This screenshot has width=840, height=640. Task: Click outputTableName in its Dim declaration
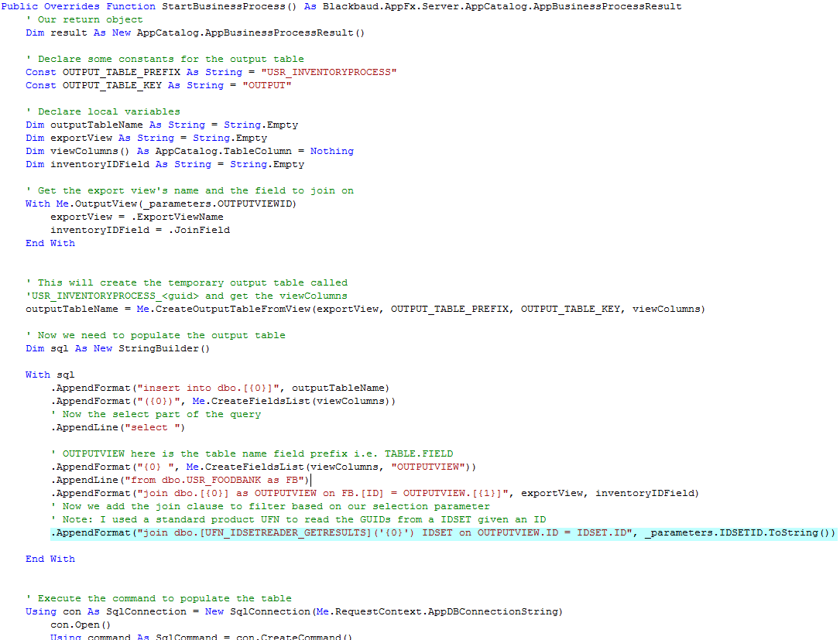97,125
